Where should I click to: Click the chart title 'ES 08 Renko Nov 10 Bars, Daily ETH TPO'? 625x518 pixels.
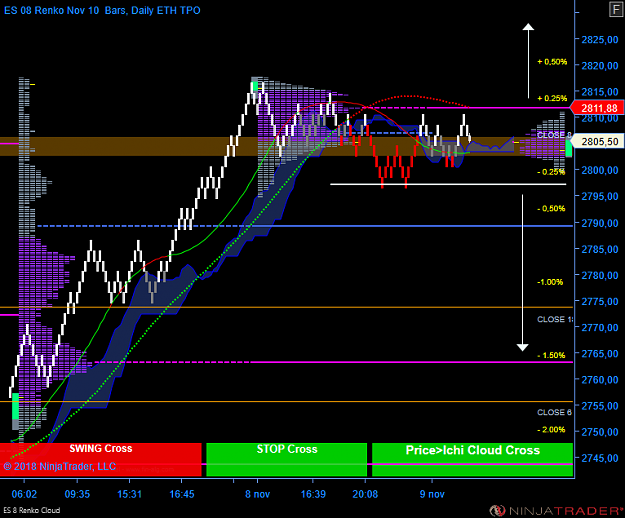coord(102,10)
